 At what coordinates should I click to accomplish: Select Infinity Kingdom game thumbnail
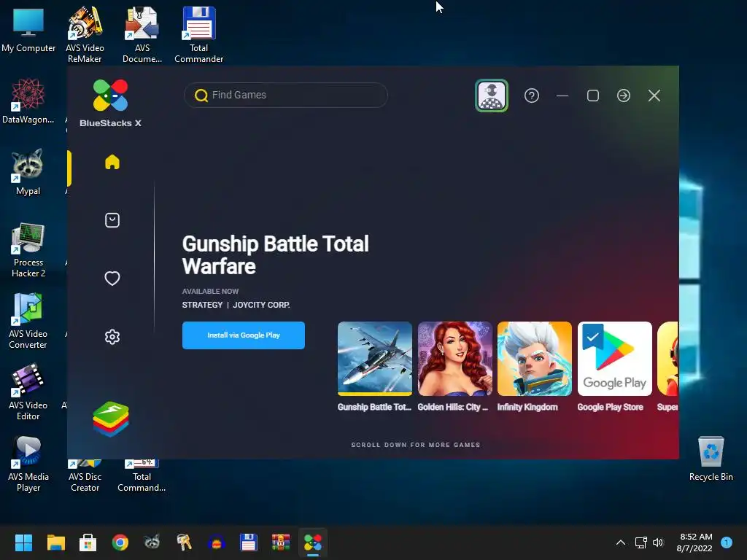point(535,359)
